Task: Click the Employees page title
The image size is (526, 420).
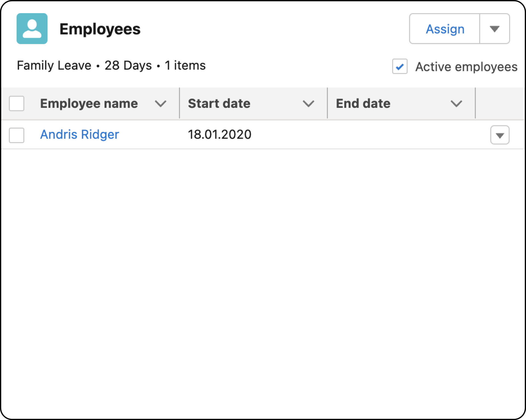Action: click(100, 29)
